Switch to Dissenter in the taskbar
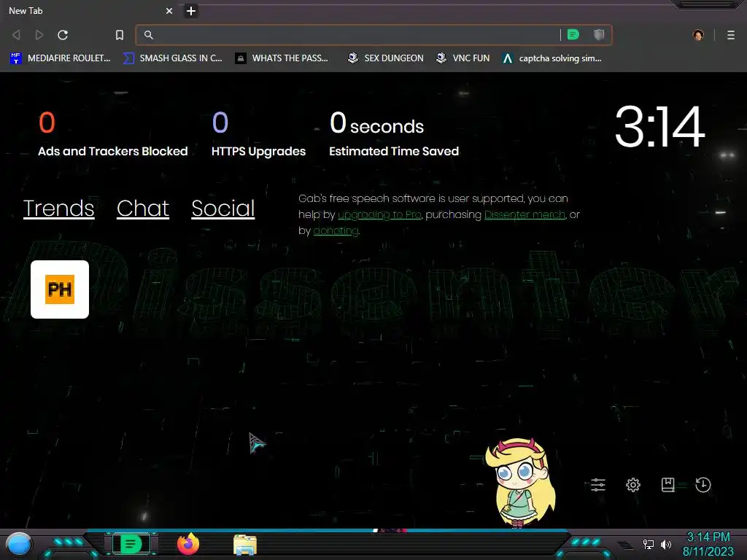Screen dimensions: 747x560 (131, 544)
